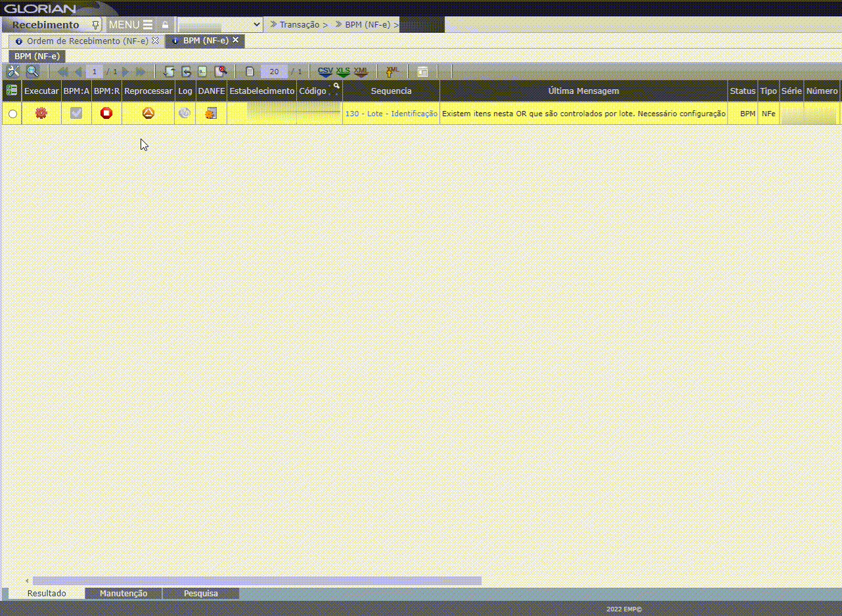
Task: Switch to the Manutenção tab
Action: coord(123,594)
